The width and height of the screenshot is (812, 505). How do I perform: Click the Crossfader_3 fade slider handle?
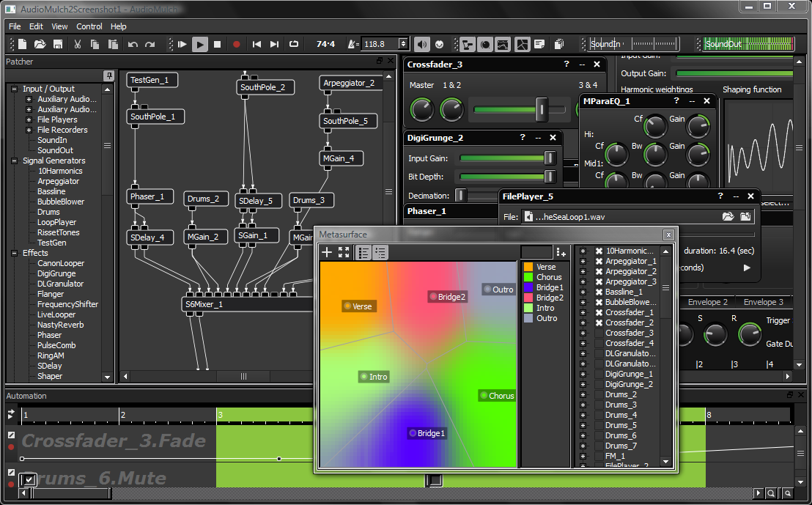tap(542, 108)
